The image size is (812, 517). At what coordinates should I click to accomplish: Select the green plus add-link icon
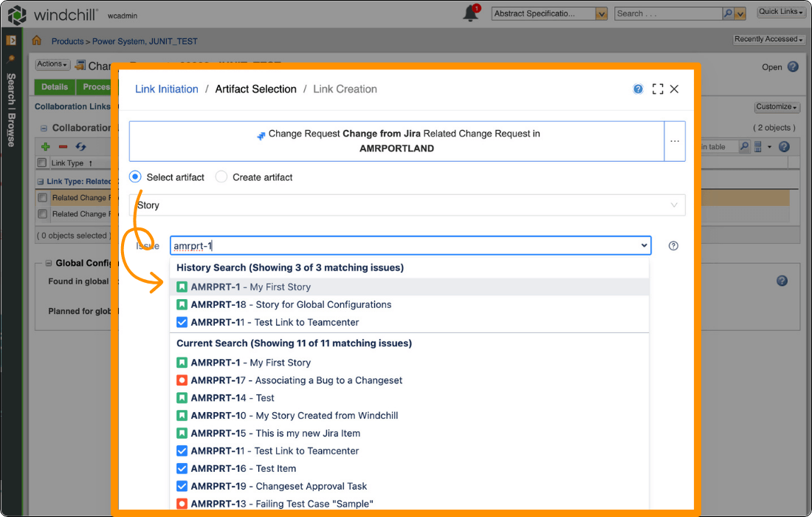(44, 146)
